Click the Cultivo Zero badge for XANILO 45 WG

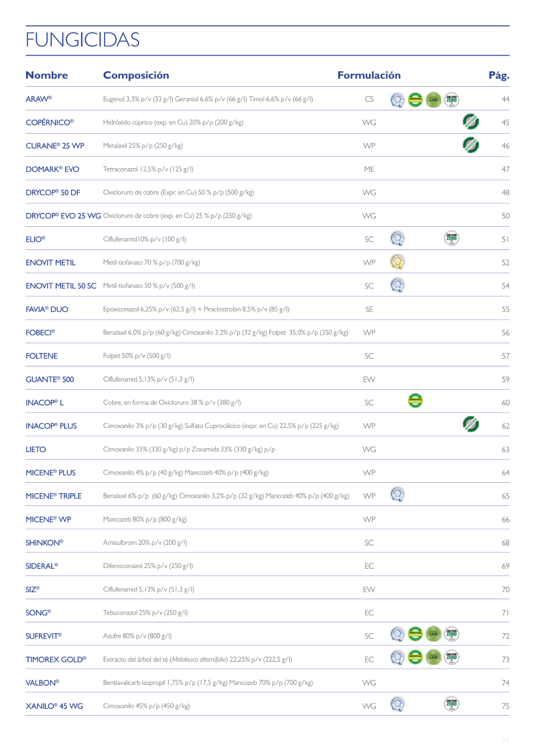coord(451,704)
